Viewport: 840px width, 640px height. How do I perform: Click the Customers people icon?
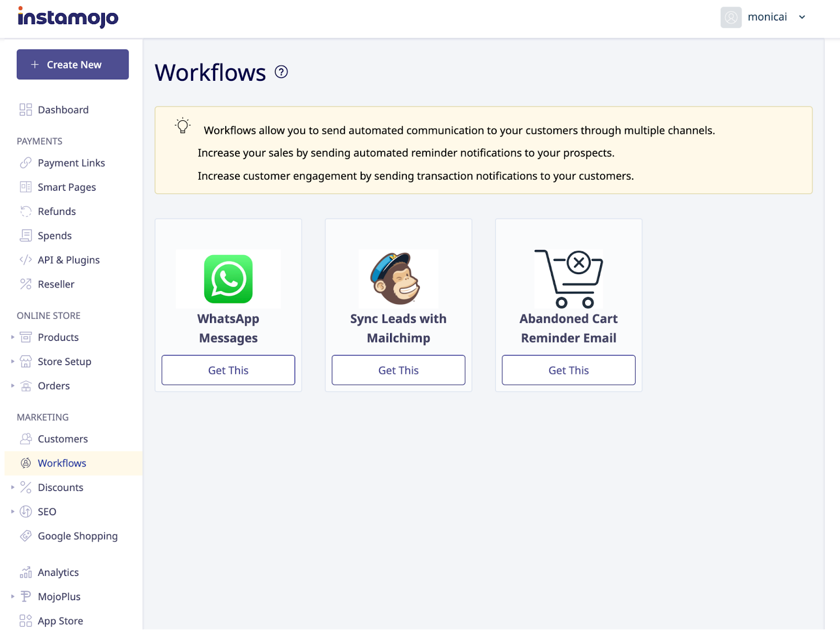click(26, 438)
